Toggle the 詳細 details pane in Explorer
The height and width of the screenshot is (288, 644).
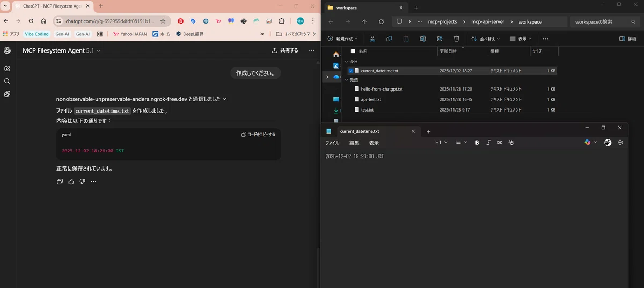[627, 39]
